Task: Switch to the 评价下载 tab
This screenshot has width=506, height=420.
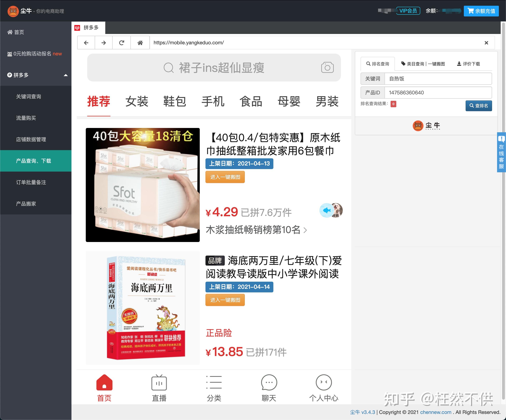Action: 468,64
